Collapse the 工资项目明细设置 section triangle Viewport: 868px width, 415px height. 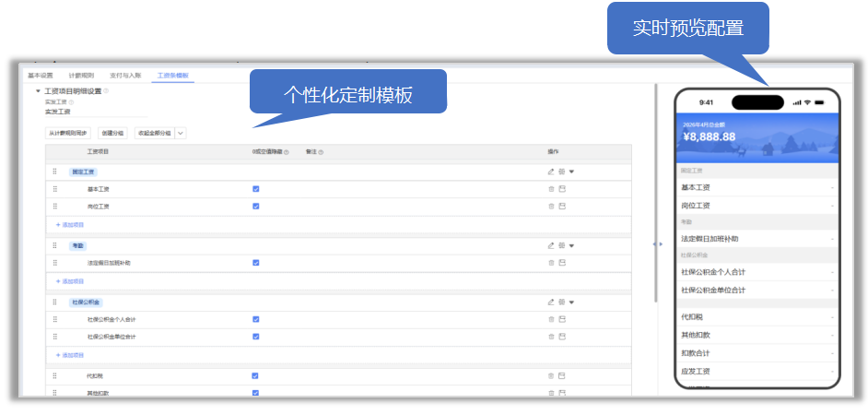pyautogui.click(x=38, y=91)
